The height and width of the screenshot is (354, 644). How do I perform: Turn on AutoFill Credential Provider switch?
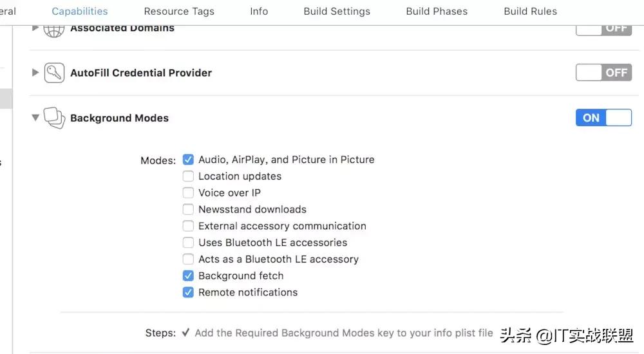click(603, 73)
